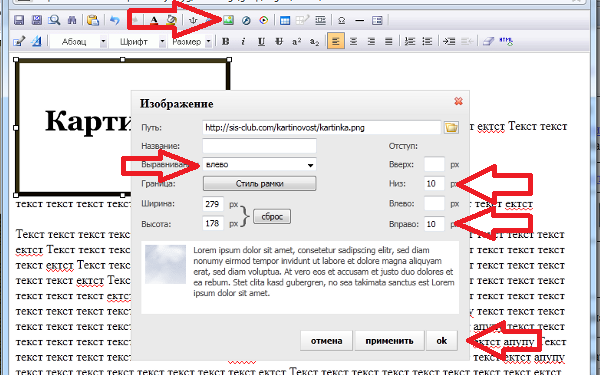Click the Путь image URL field
Viewport: 600px width, 375px height.
click(x=322, y=127)
